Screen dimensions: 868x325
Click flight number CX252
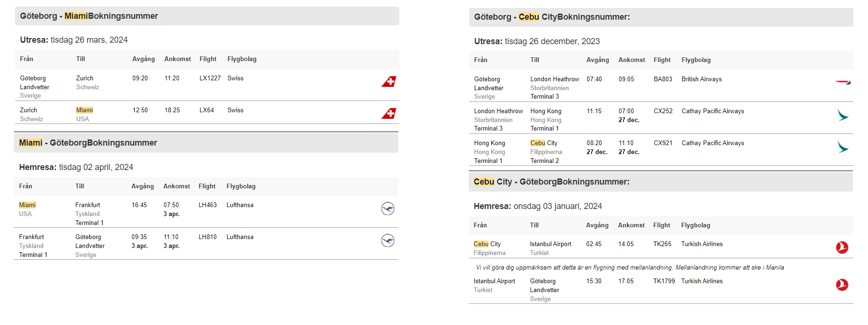[x=663, y=111]
